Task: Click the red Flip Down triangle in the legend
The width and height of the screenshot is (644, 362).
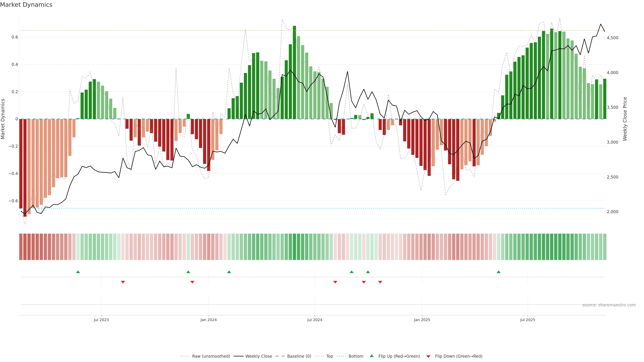Action: coord(428,356)
